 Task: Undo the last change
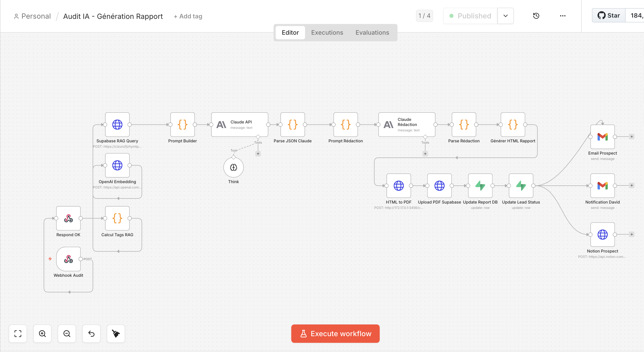(91, 333)
